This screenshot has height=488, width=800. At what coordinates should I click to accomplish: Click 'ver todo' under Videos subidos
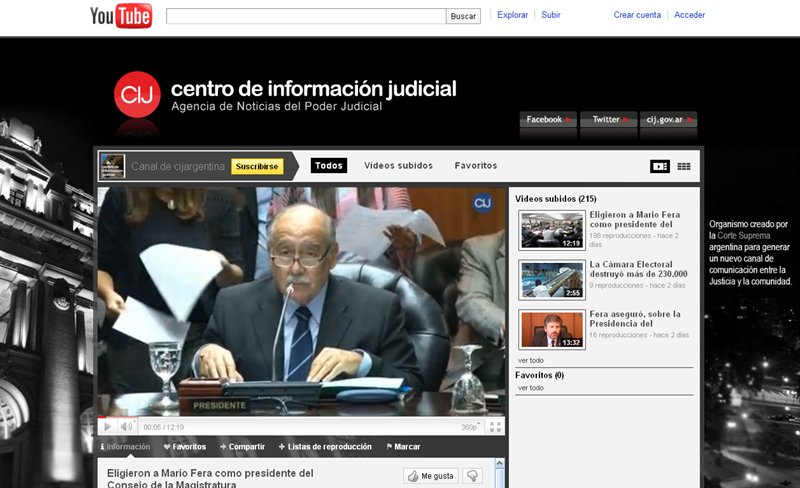tap(531, 360)
